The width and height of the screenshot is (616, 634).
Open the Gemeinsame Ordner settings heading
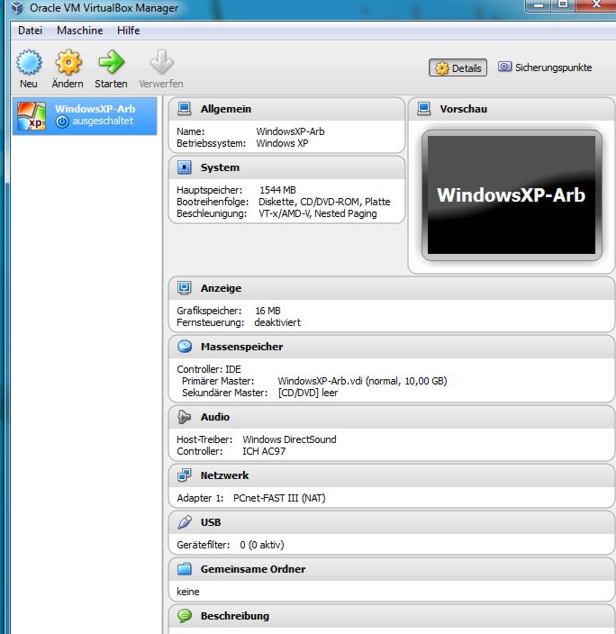pyautogui.click(x=253, y=569)
